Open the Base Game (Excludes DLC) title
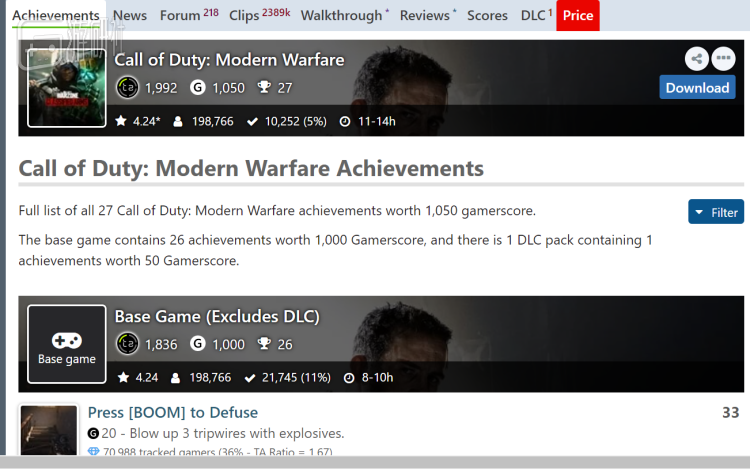 coord(217,316)
